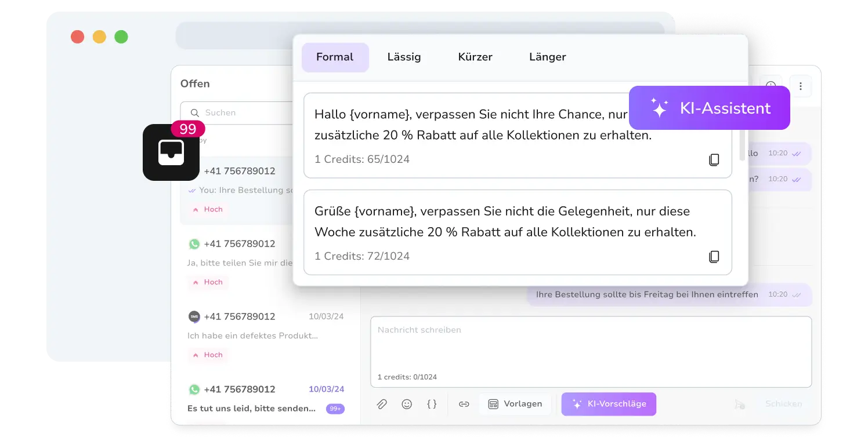Viewport: 868px width, 437px height.
Task: Choose the Kürzer tab
Action: [x=475, y=57]
